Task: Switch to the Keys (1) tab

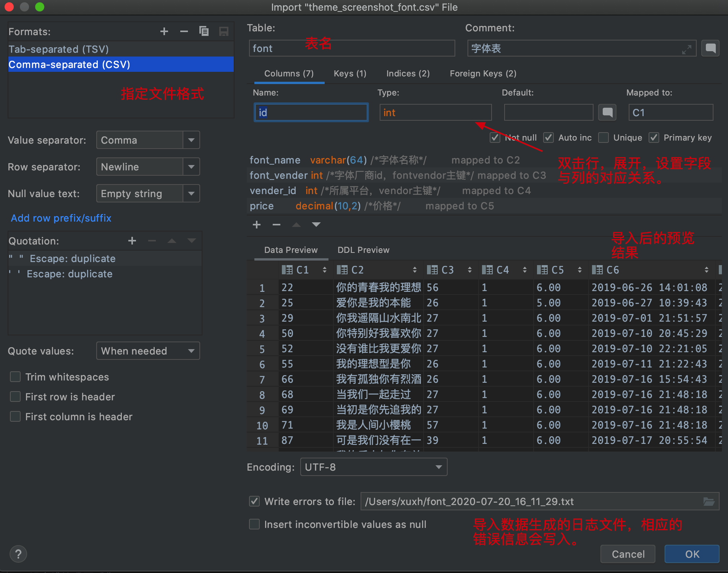Action: pos(350,73)
